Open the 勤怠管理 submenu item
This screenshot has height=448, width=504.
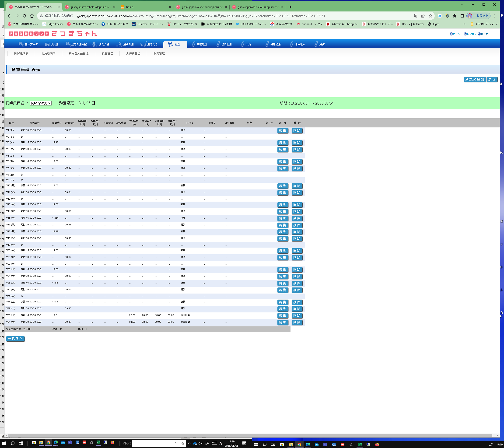coord(107,53)
